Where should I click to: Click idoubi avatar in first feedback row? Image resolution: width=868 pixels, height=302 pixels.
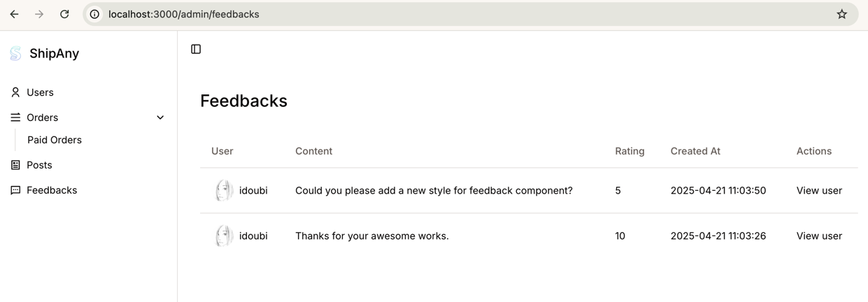coord(224,190)
